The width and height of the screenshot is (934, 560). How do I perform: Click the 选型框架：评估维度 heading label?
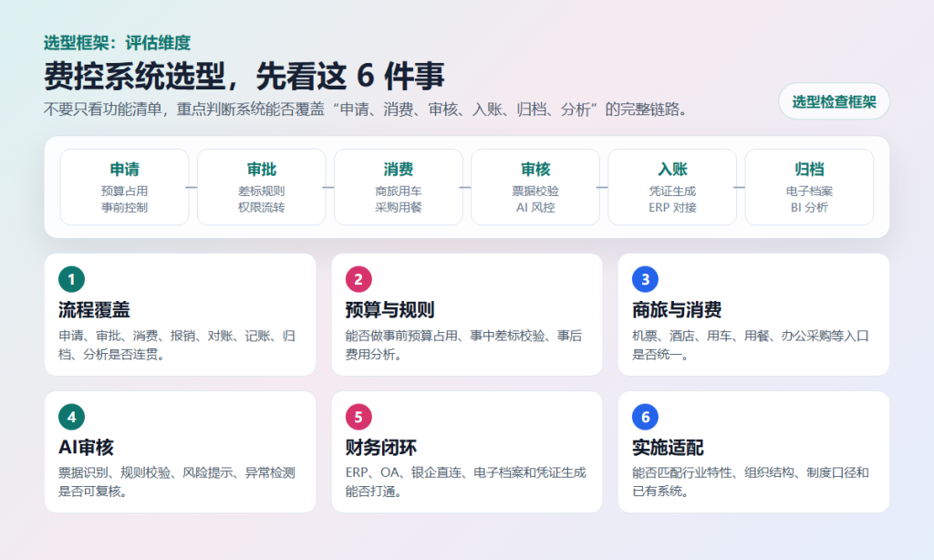(x=118, y=43)
